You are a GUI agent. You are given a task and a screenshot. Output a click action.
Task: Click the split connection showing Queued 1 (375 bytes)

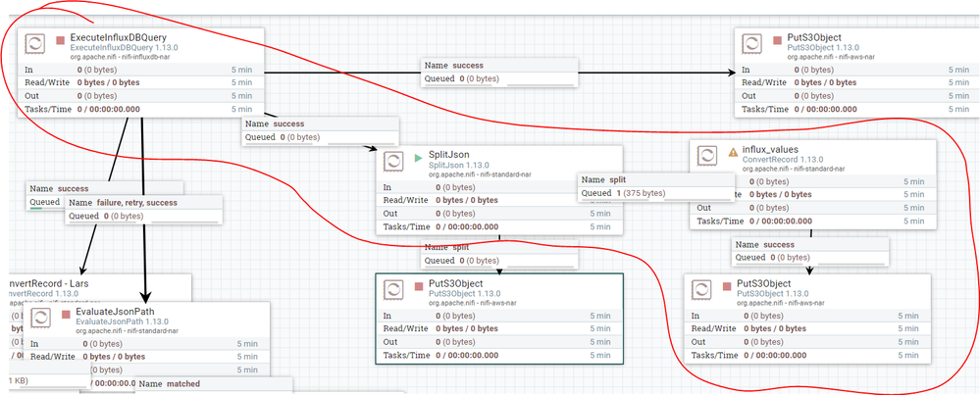click(655, 186)
